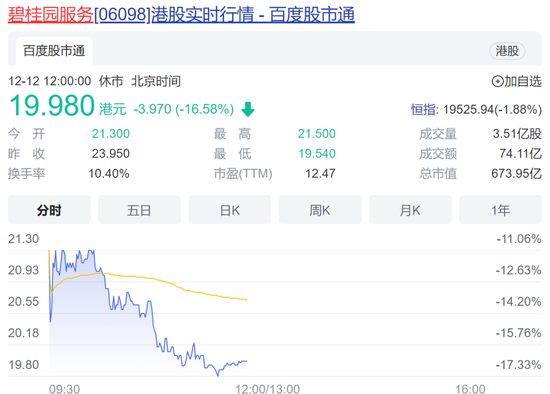Click the -11.06% percentage axis label
The image size is (550, 394).
tap(519, 239)
